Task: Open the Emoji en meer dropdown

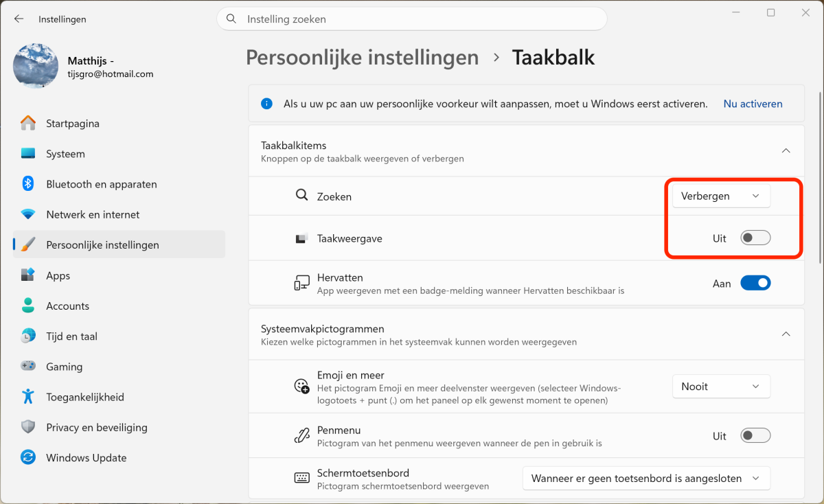Action: [x=721, y=387]
